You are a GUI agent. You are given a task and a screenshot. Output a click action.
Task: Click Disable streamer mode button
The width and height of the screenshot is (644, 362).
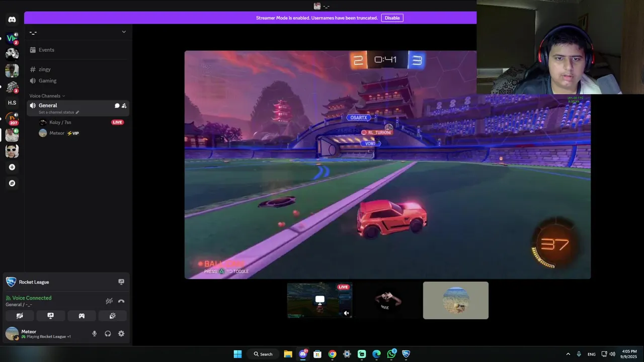392,18
